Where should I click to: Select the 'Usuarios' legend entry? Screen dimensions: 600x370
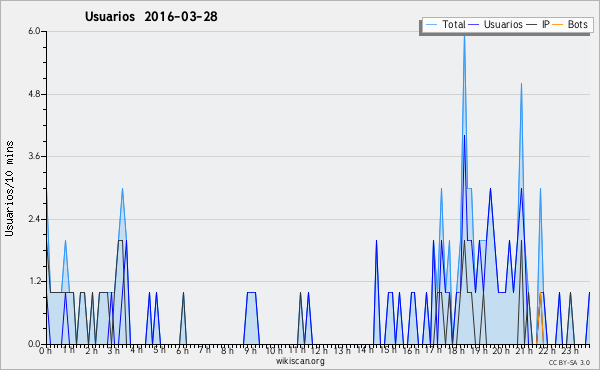click(x=496, y=24)
